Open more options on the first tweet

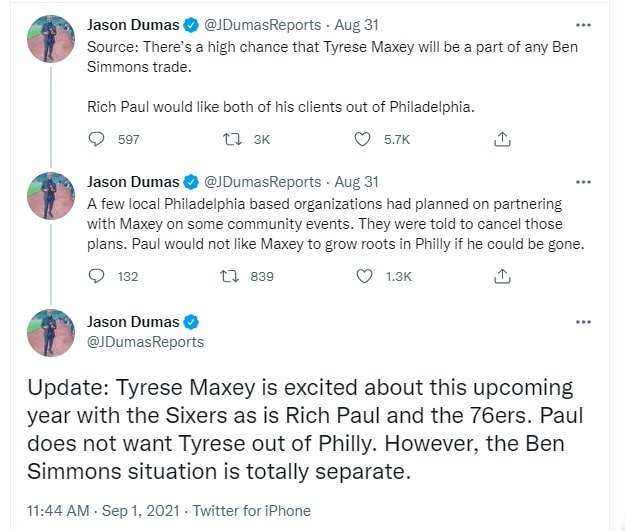coord(584,24)
